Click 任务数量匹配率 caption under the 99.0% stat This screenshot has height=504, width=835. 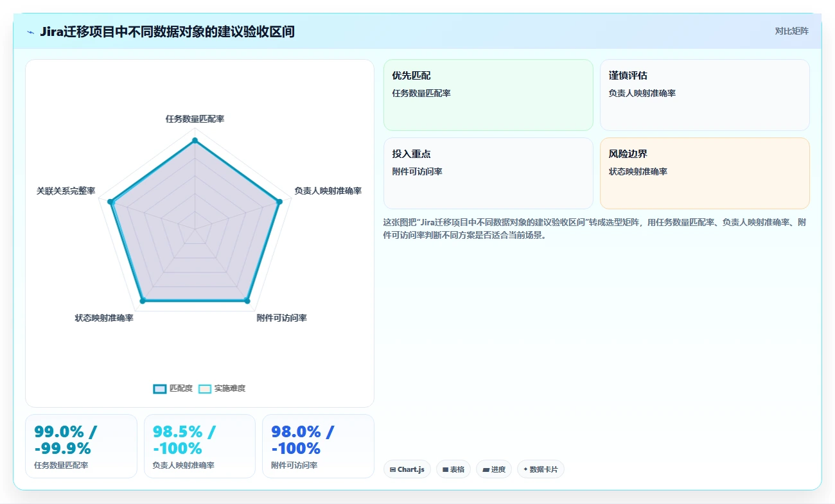[61, 465]
